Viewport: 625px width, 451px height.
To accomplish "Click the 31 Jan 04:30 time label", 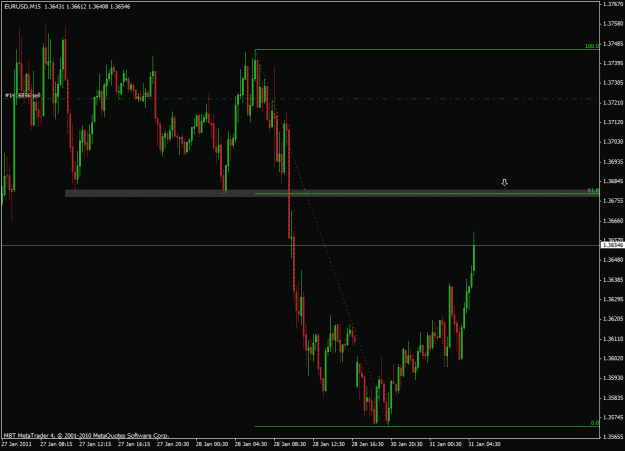I will 485,444.
